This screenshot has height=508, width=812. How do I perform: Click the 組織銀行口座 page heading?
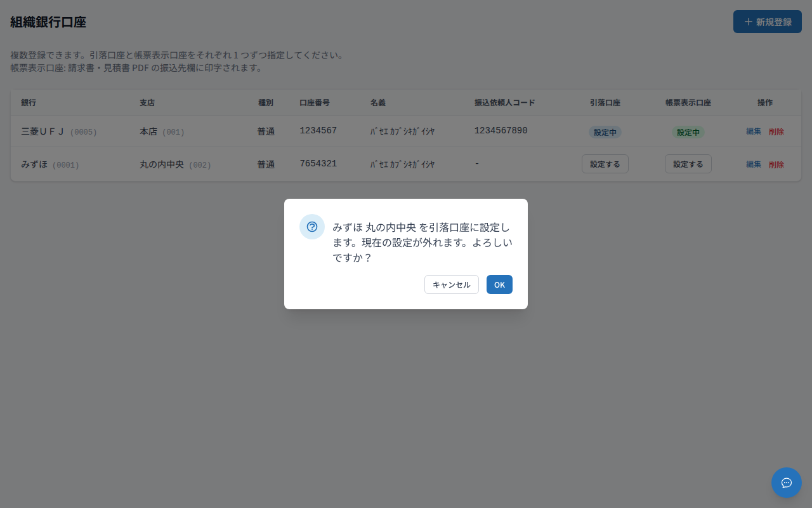tap(48, 22)
